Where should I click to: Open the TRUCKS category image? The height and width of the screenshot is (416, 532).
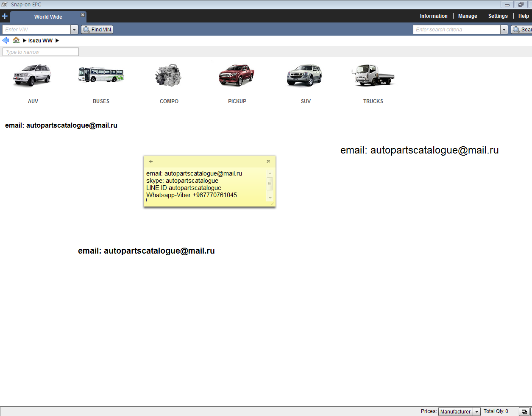373,75
